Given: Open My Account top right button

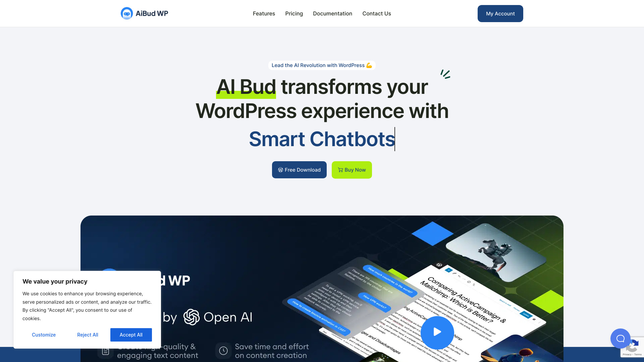Looking at the screenshot, I should [500, 13].
